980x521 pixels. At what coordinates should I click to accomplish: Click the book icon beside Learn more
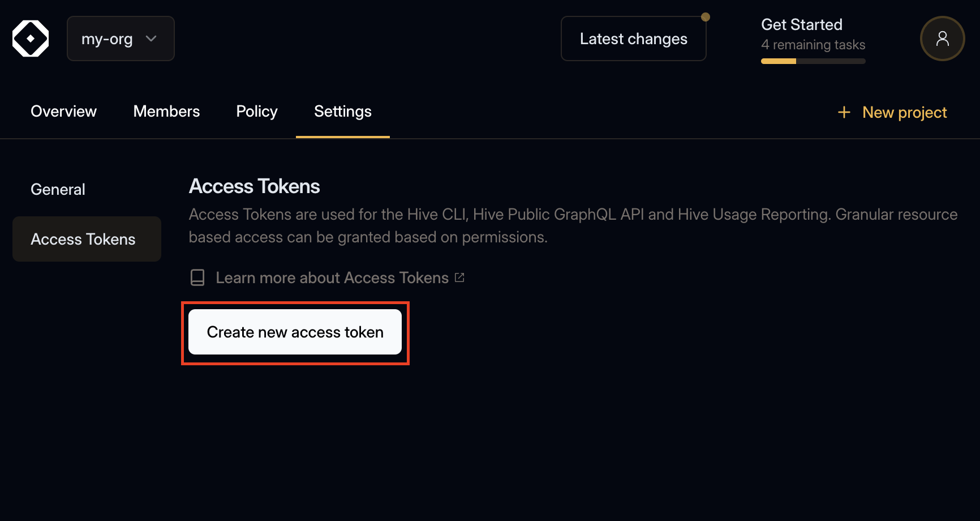tap(197, 277)
